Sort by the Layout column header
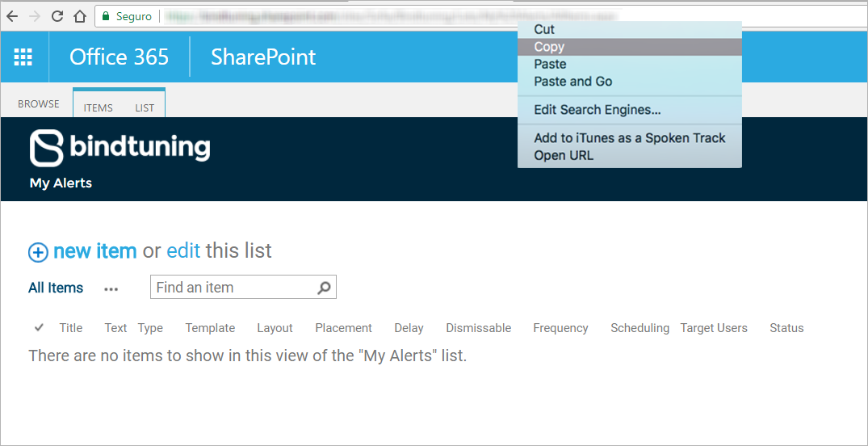The height and width of the screenshot is (446, 868). [x=275, y=328]
